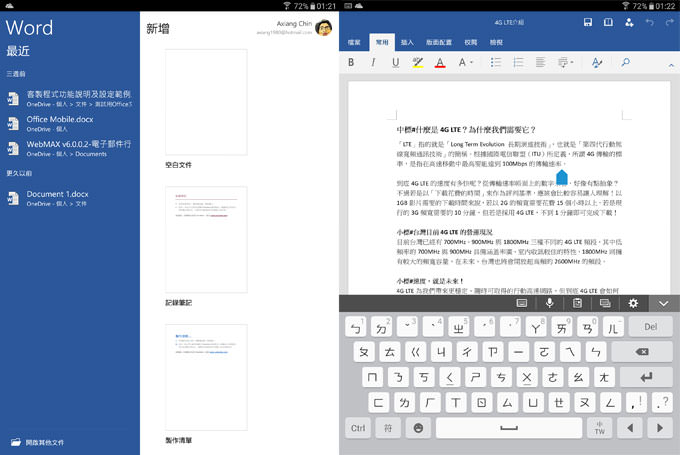Start voice input with microphone icon
The height and width of the screenshot is (455, 680).
549,303
